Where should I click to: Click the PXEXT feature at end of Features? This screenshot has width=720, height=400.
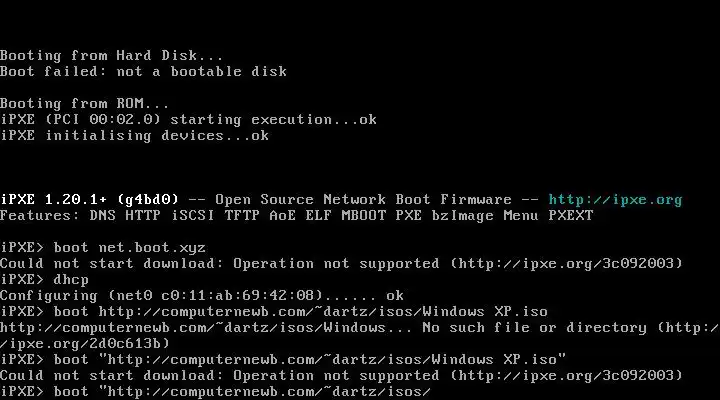pos(570,216)
